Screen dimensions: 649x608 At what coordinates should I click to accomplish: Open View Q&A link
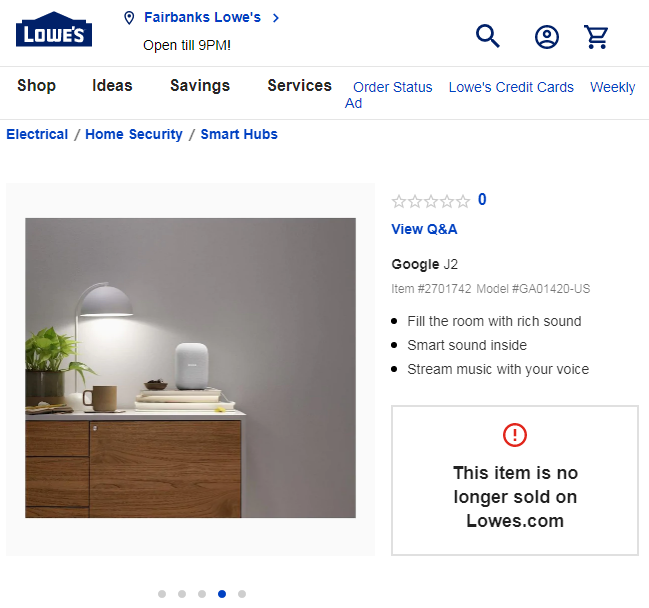click(424, 229)
